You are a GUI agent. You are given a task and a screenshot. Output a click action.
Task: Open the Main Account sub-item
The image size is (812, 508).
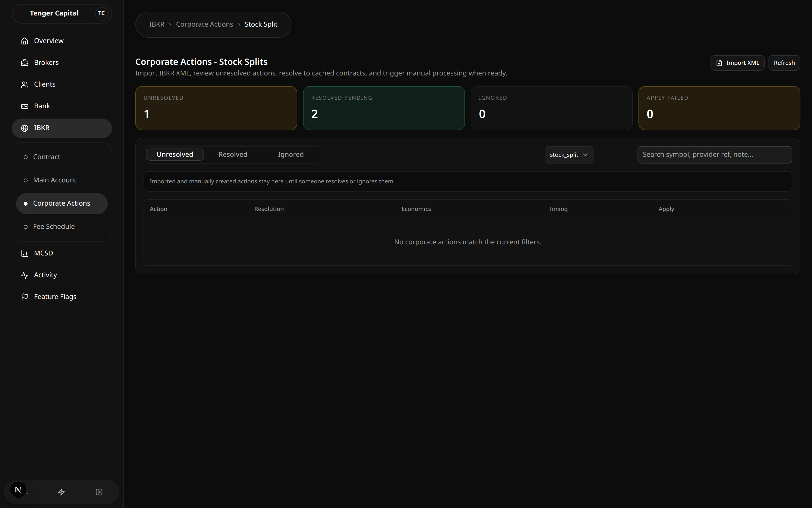point(62,180)
